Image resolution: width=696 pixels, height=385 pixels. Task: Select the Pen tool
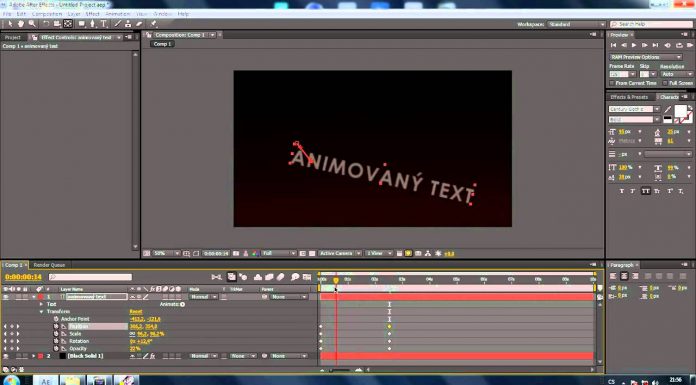pyautogui.click(x=92, y=24)
